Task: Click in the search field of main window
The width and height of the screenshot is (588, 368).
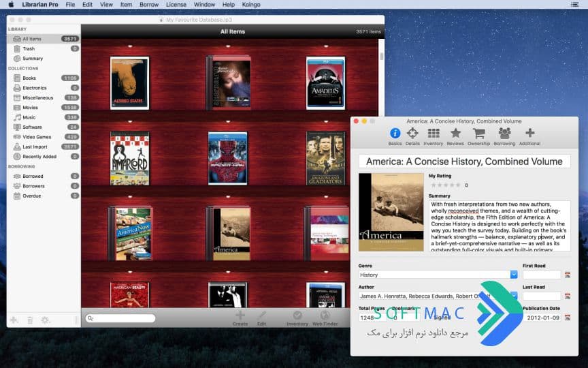Action: 120,318
